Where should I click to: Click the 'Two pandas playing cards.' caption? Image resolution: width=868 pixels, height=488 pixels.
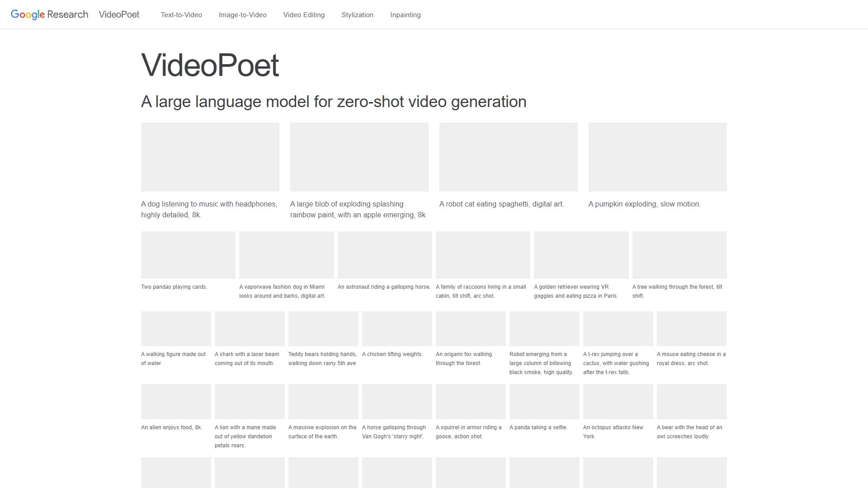coord(174,287)
